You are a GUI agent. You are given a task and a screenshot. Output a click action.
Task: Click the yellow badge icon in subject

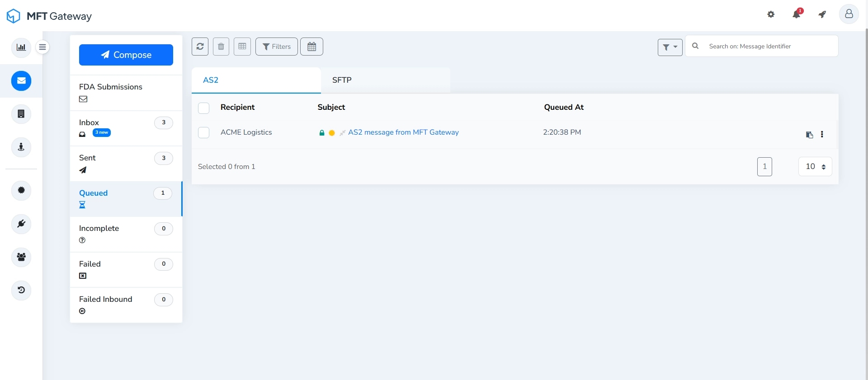tap(332, 133)
